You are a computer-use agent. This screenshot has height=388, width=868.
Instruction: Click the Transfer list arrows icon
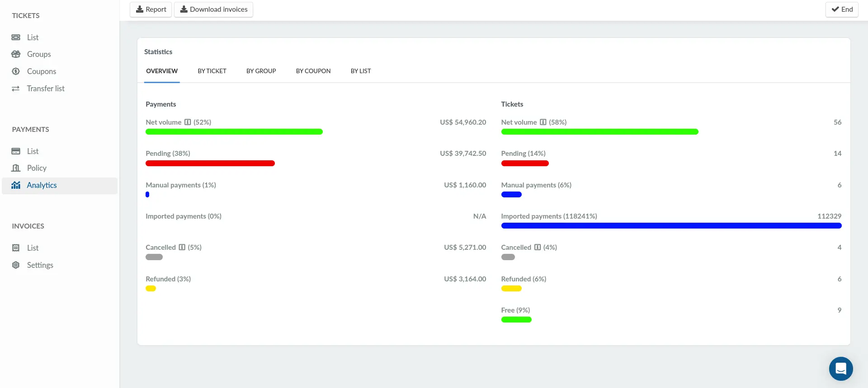pos(16,89)
